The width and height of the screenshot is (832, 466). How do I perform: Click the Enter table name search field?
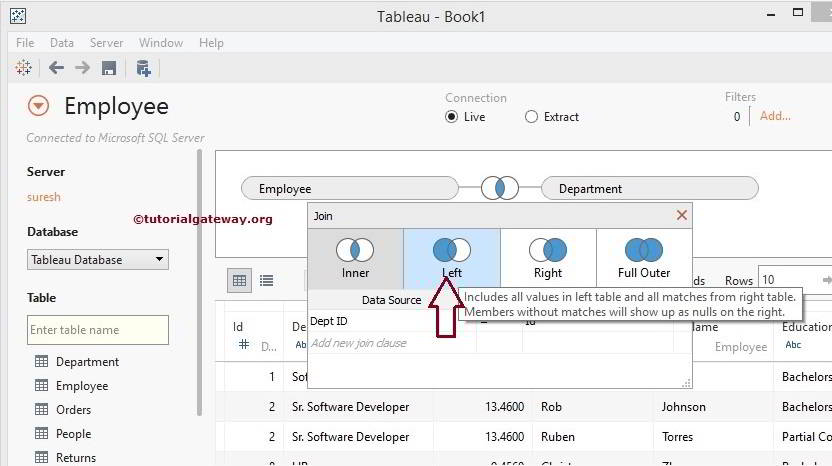point(98,330)
